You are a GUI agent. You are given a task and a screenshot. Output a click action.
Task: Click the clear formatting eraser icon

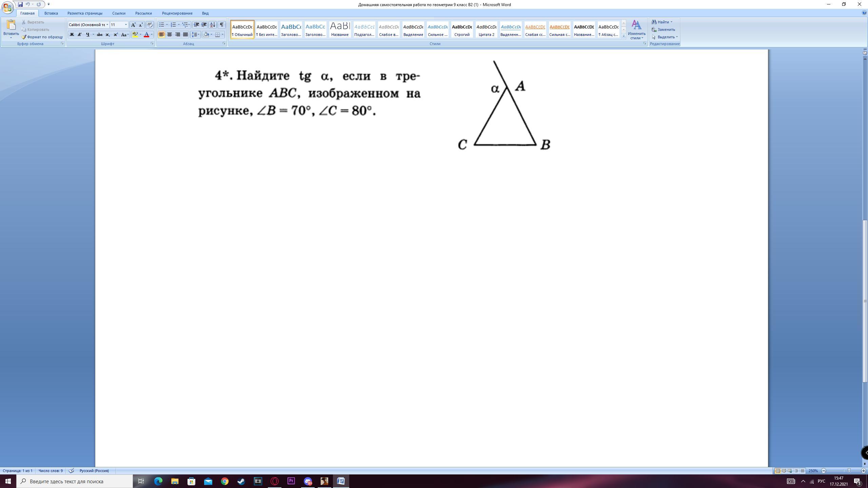150,25
